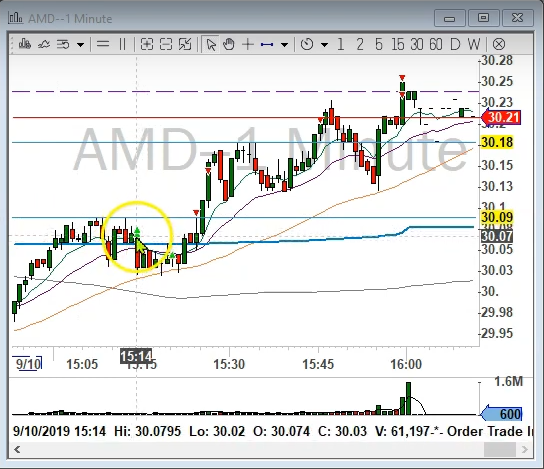The width and height of the screenshot is (544, 469).
Task: Switch to 2 minute interval
Action: (x=360, y=44)
